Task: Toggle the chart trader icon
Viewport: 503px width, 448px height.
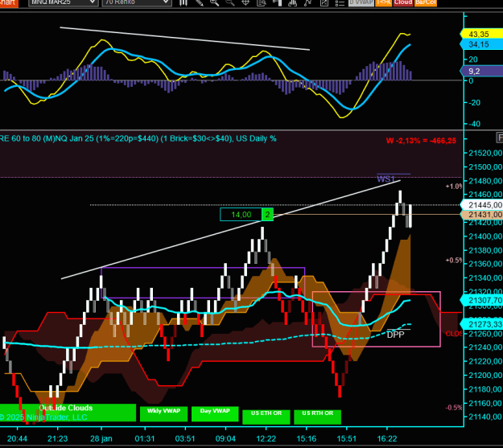Action: [x=277, y=2]
